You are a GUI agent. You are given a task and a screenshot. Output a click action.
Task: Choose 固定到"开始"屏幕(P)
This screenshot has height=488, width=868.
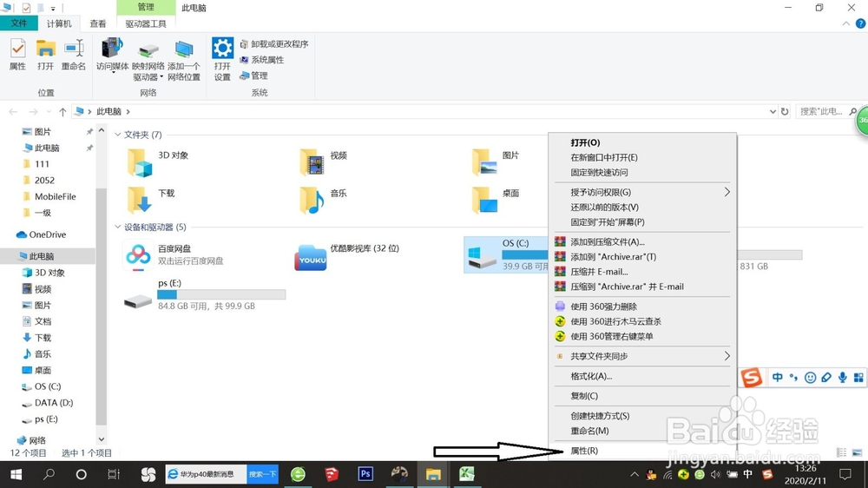click(x=642, y=222)
